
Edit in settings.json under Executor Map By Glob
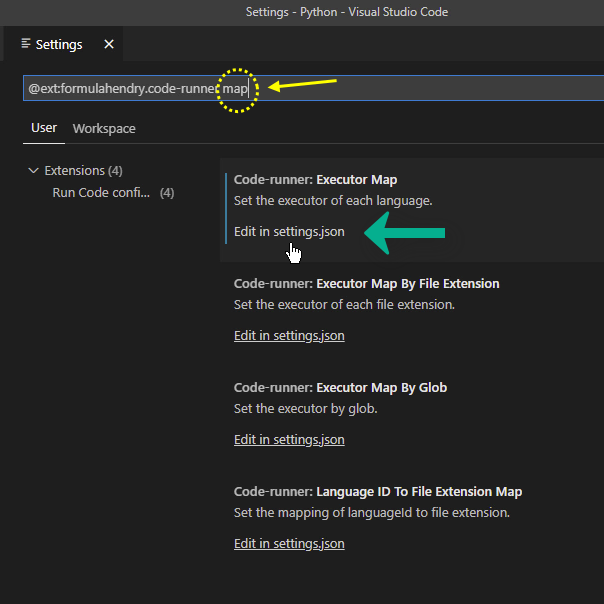(289, 440)
